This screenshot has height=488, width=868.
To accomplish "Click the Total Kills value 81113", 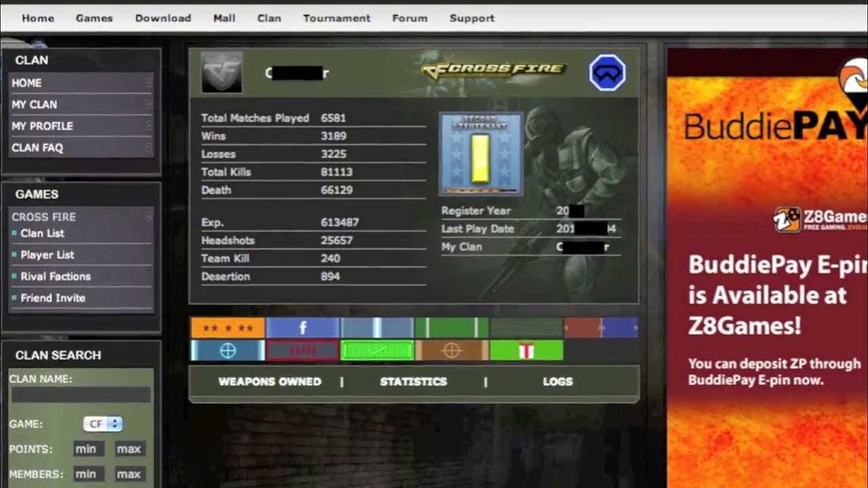I will (x=336, y=172).
